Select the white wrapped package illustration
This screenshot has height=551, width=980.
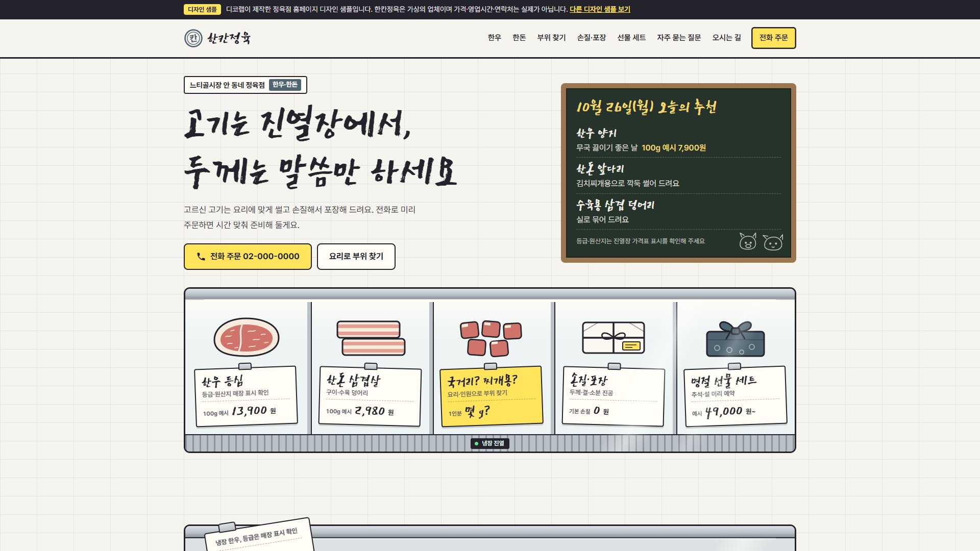tap(613, 337)
